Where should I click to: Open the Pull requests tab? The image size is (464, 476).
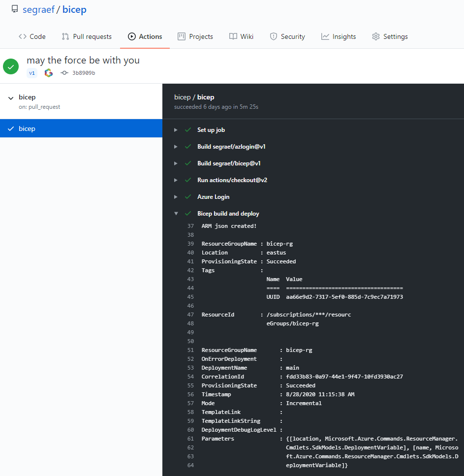(87, 36)
